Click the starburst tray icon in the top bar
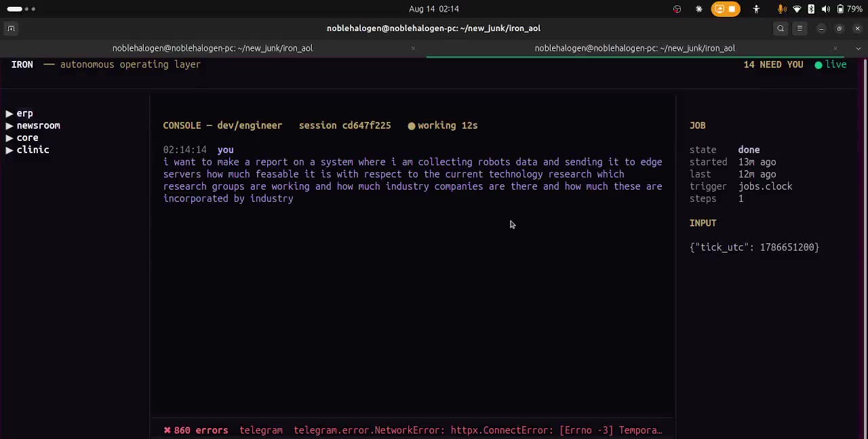The width and height of the screenshot is (868, 439). click(699, 9)
